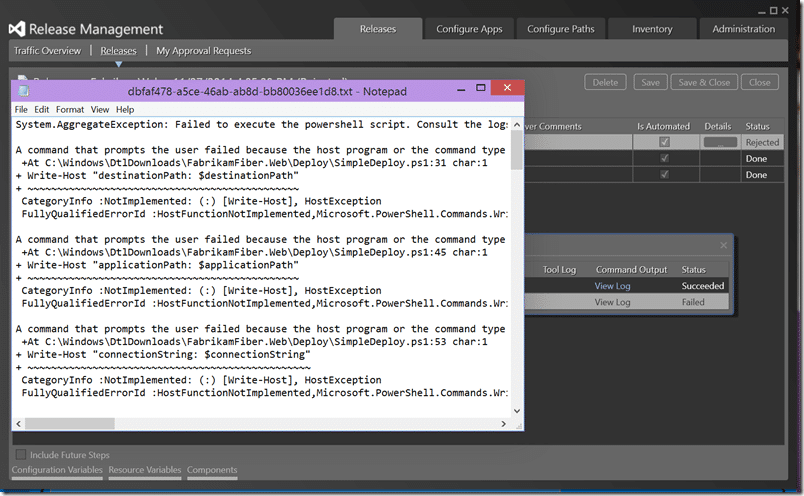
Task: Click the Succeeded status cell
Action: [x=702, y=286]
